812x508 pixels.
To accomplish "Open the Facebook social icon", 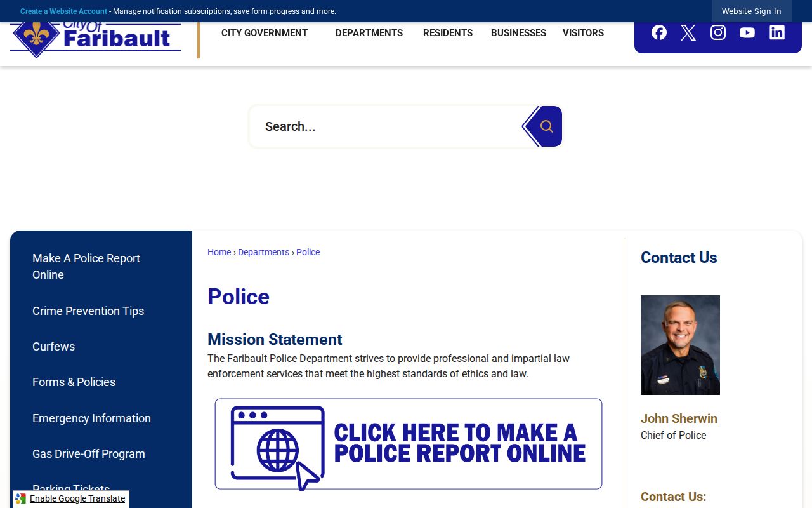I will tap(659, 32).
